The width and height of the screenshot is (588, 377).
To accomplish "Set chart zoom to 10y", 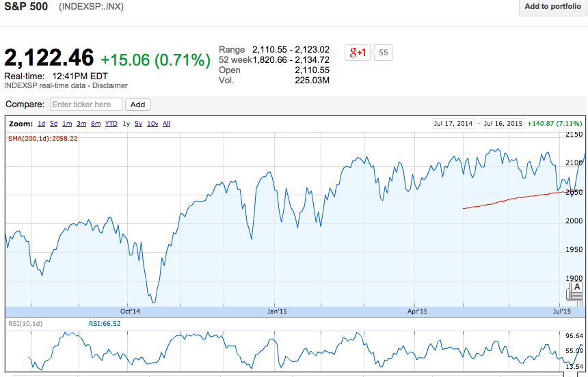I will pos(152,124).
